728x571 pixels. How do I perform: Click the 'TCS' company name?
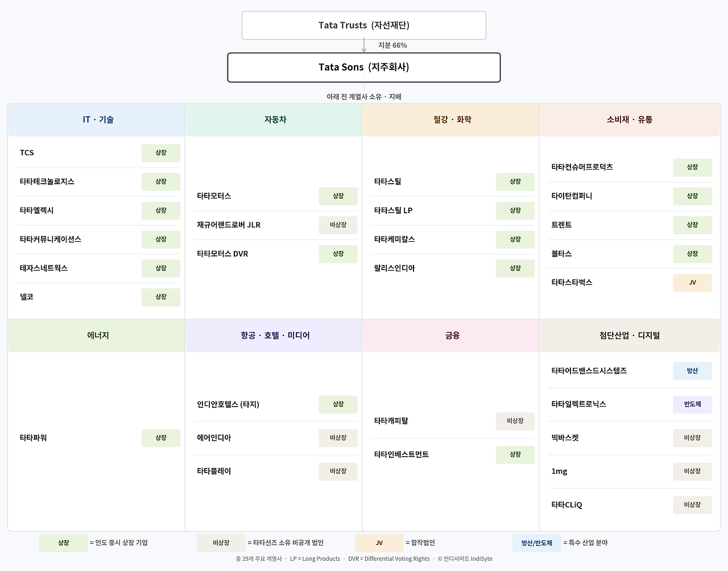[27, 153]
